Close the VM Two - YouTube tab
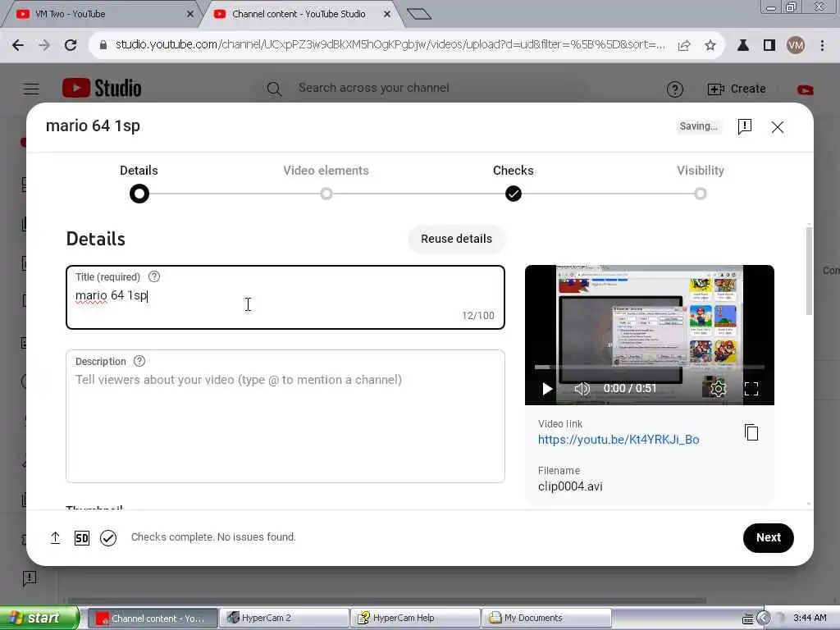Image resolution: width=840 pixels, height=630 pixels. point(189,14)
